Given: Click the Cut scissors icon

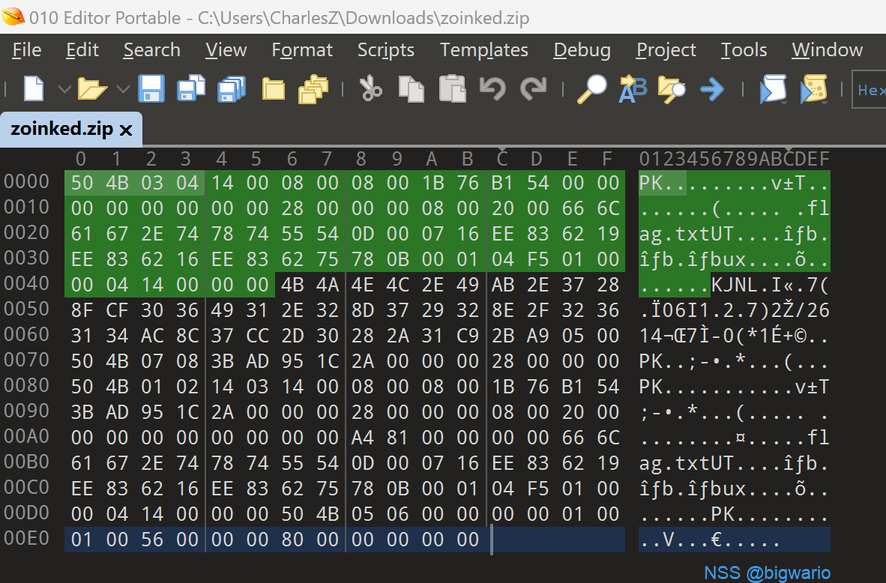Looking at the screenshot, I should 371,89.
